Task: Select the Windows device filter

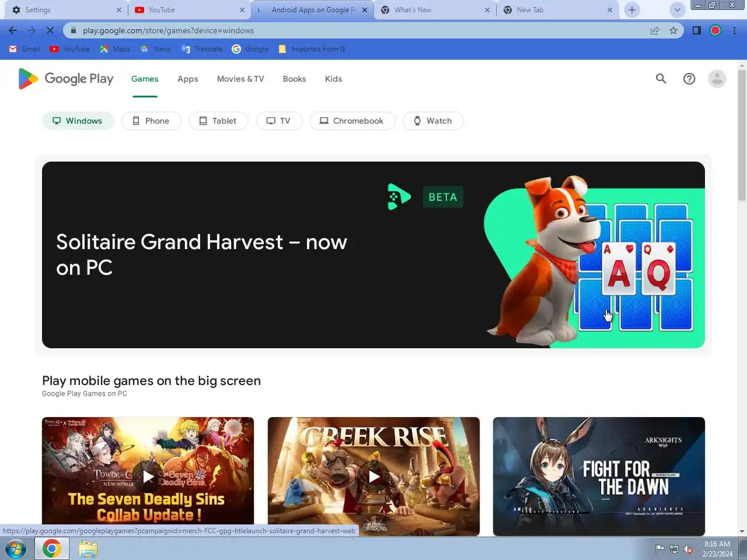Action: (x=78, y=121)
